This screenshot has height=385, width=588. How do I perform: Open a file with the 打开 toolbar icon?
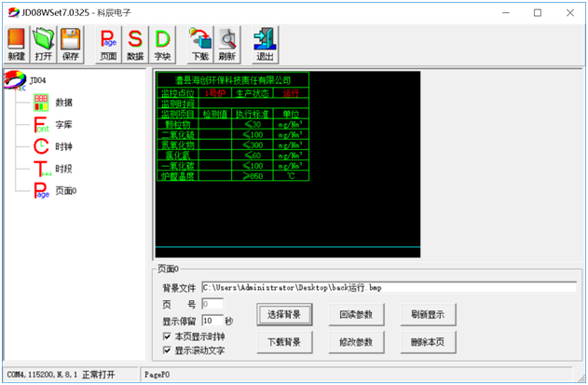pyautogui.click(x=44, y=43)
